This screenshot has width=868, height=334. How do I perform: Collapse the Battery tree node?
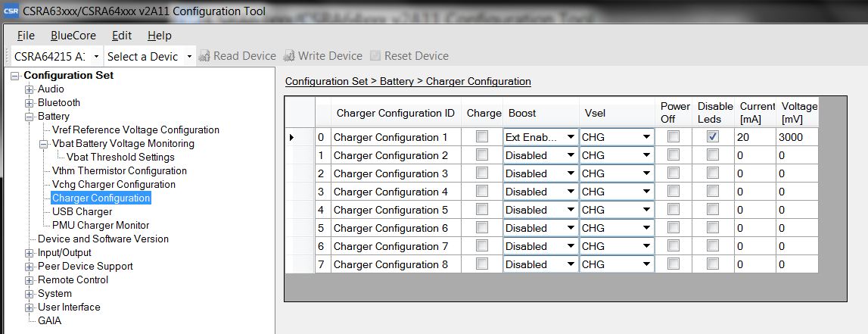[30, 117]
